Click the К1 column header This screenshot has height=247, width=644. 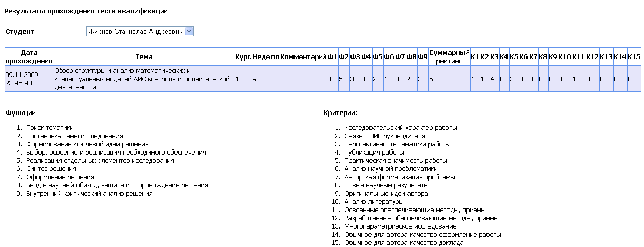[x=475, y=56]
